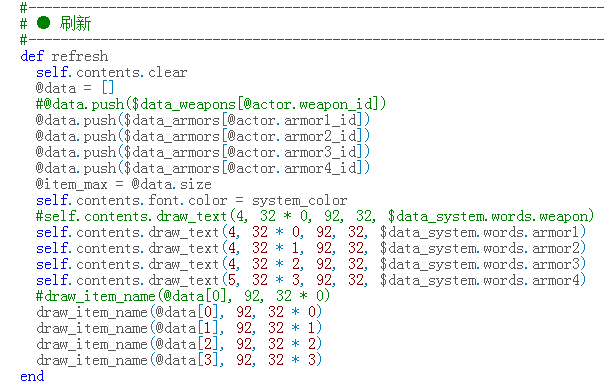Click the line '@item_max = @data.size'
The width and height of the screenshot is (604, 385).
pos(124,184)
